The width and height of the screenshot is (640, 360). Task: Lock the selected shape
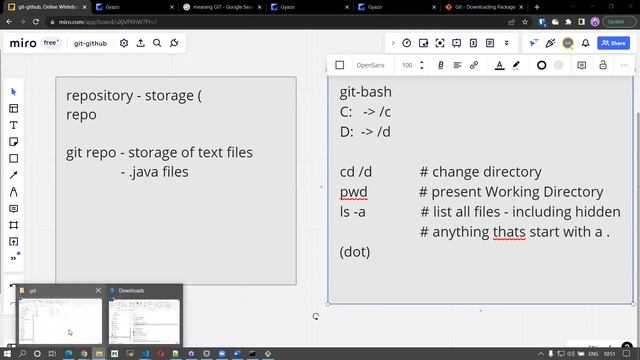click(603, 65)
